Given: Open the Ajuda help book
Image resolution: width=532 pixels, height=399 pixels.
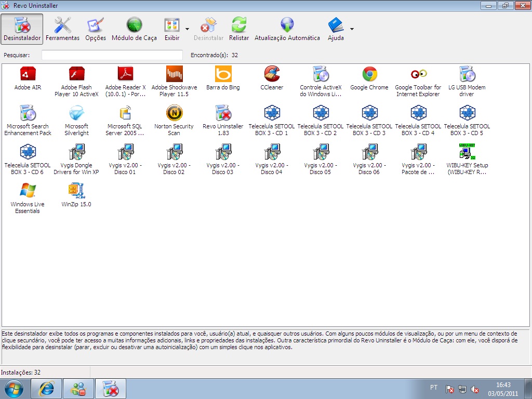Looking at the screenshot, I should point(336,29).
